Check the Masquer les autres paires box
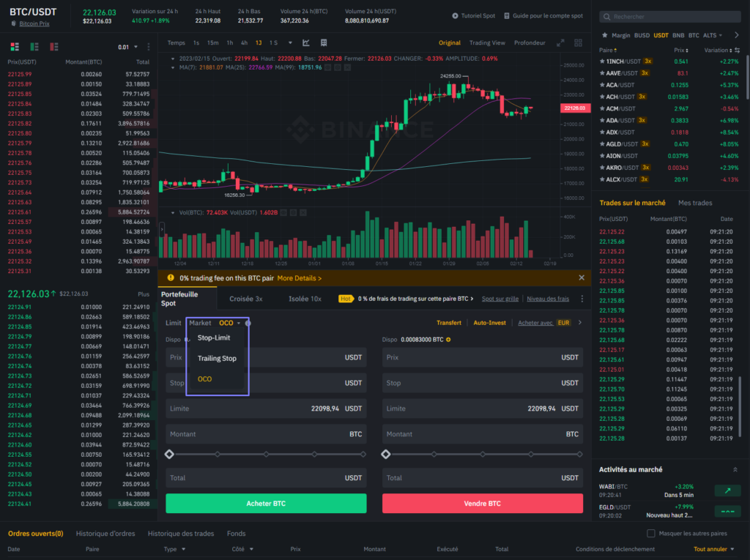This screenshot has width=750, height=560. tap(651, 534)
